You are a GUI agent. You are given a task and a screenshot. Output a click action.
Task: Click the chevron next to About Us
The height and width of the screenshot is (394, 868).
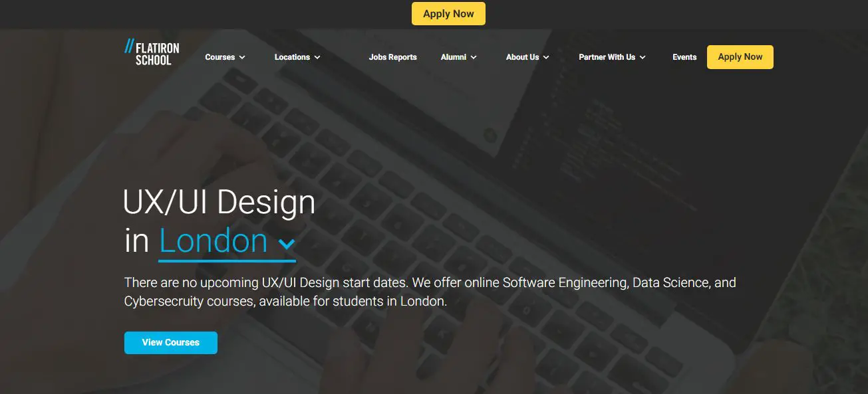tap(546, 57)
